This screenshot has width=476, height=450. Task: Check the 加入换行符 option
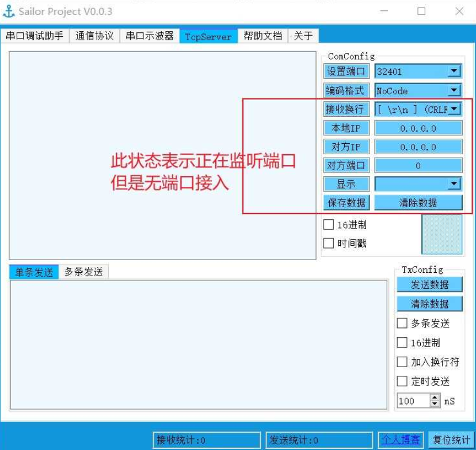tap(402, 362)
